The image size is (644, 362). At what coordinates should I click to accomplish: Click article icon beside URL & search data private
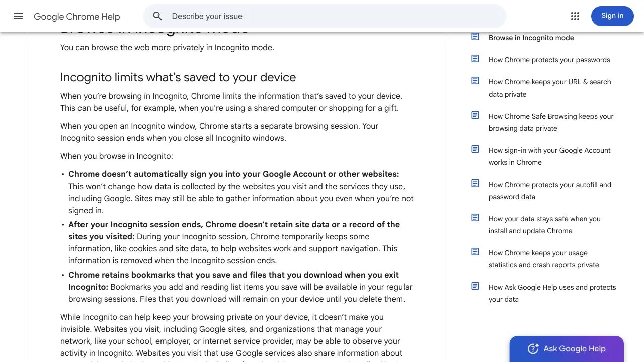click(475, 81)
